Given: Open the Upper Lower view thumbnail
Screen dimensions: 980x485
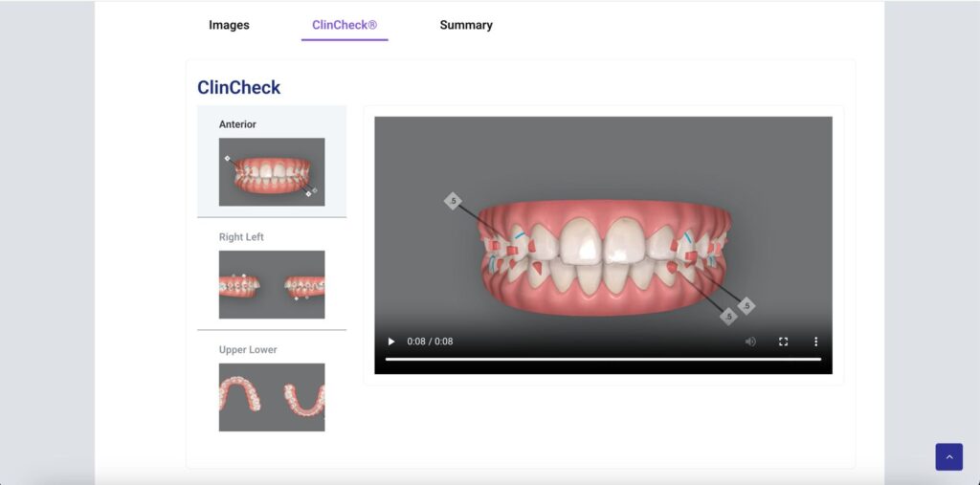Looking at the screenshot, I should [272, 397].
